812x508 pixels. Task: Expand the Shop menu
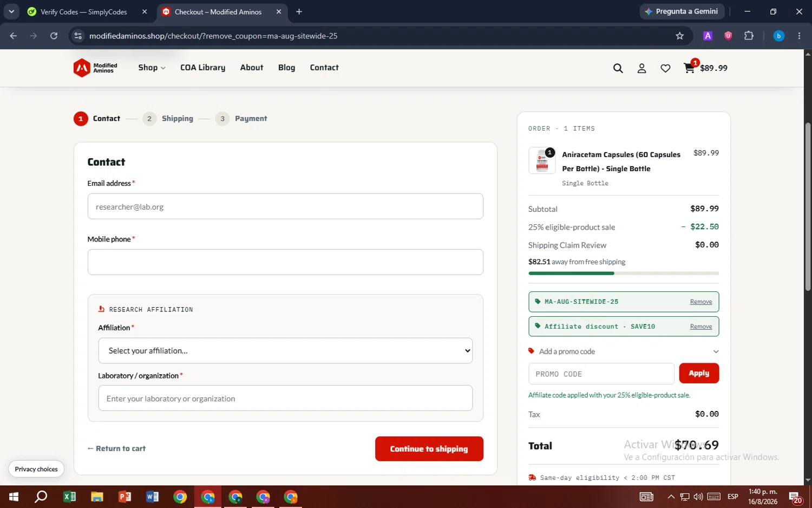coord(152,68)
